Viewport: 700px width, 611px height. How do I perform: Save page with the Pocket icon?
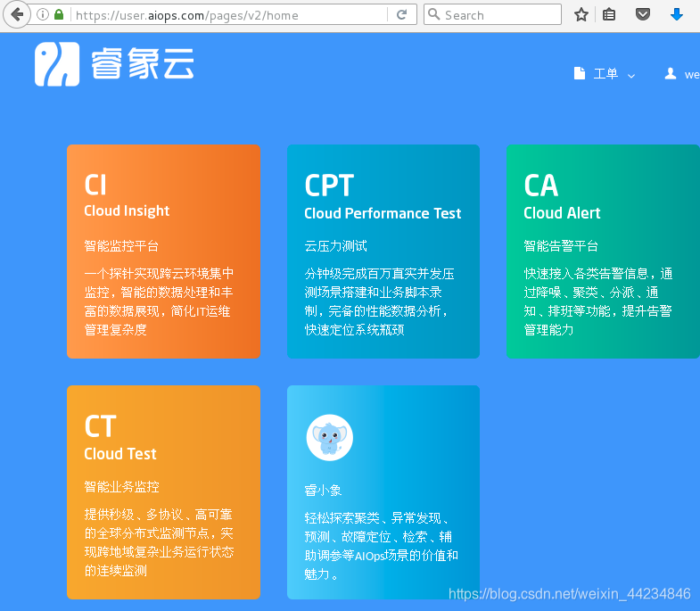point(642,15)
